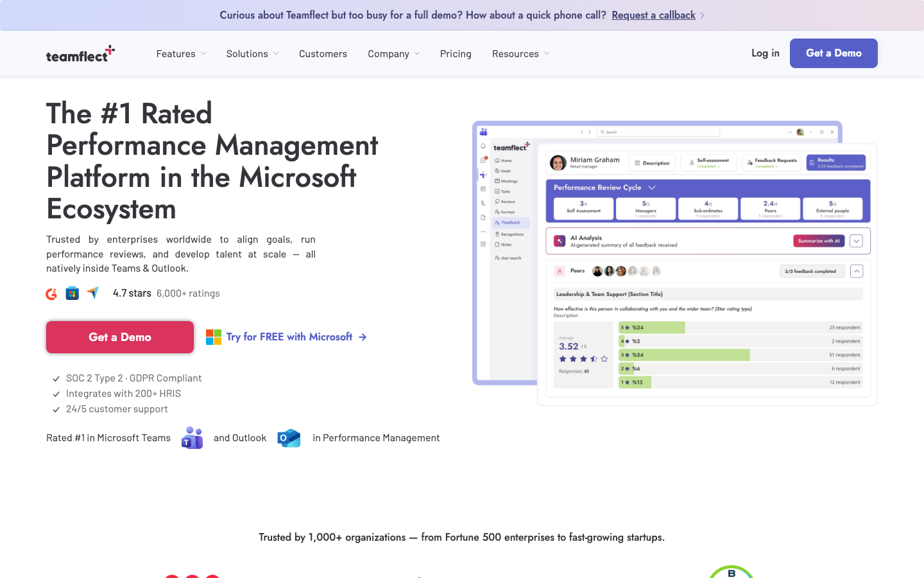Select the Description tab in product screenshot
This screenshot has height=578, width=924.
click(652, 163)
